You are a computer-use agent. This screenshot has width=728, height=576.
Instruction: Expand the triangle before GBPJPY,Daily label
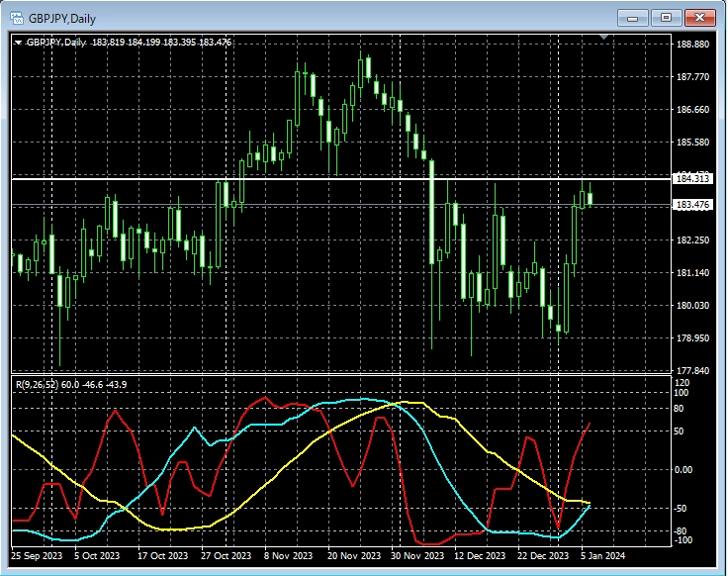[x=18, y=43]
